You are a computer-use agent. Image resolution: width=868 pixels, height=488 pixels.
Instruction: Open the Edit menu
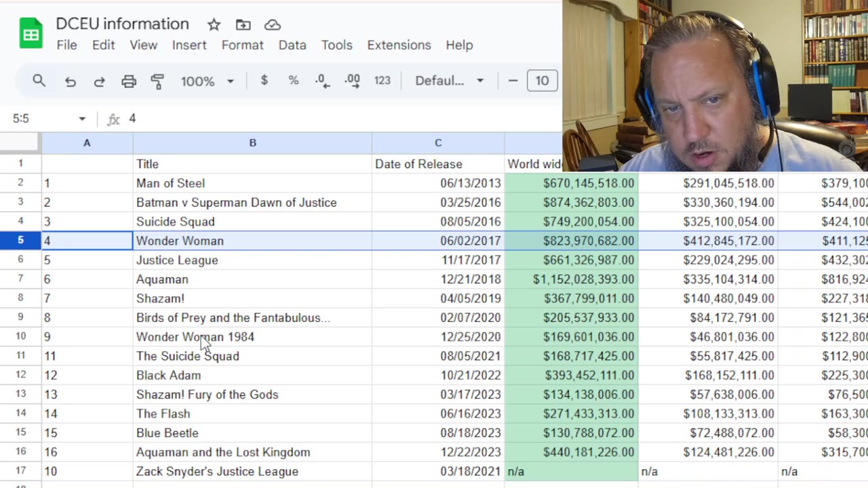coord(103,45)
